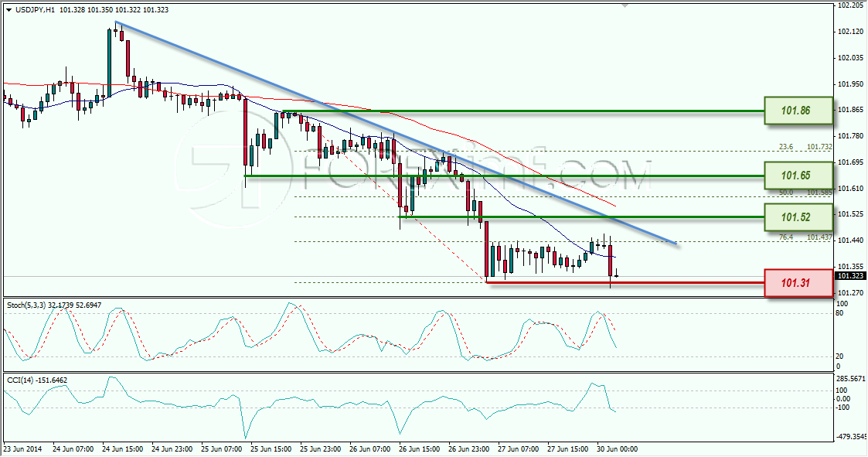Click the 102.035 price scale value
This screenshot has height=457, width=868.
point(850,58)
